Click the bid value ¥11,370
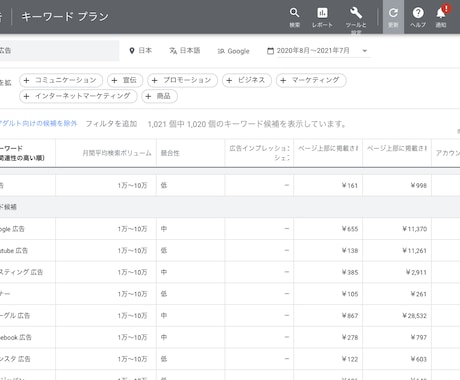460x380 pixels. 414,229
